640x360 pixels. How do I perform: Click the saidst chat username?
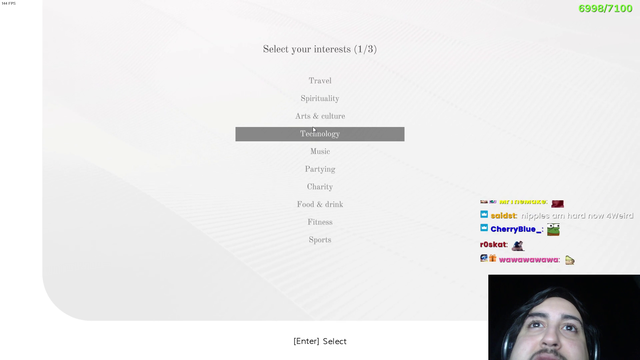click(504, 216)
